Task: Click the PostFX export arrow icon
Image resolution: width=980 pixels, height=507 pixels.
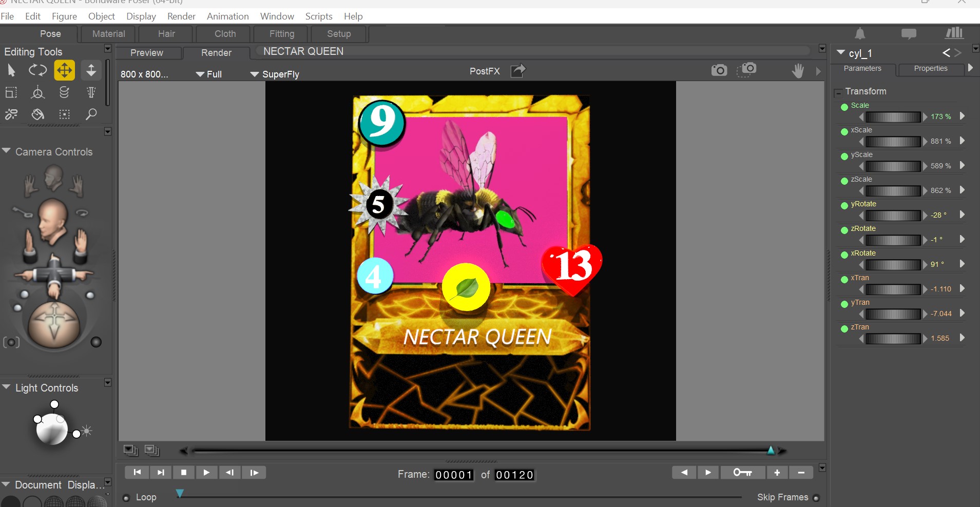Action: coord(518,70)
